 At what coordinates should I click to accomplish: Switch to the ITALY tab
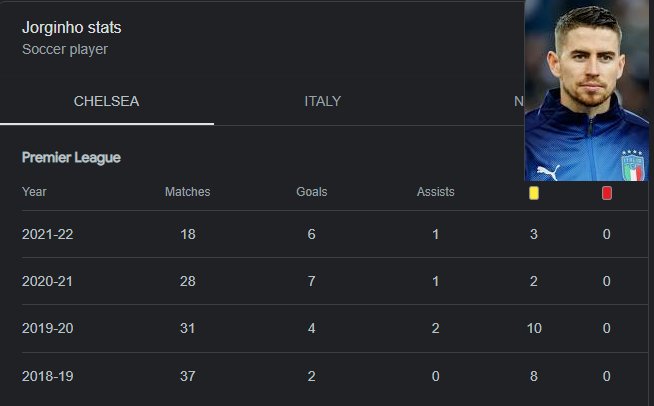tap(322, 101)
